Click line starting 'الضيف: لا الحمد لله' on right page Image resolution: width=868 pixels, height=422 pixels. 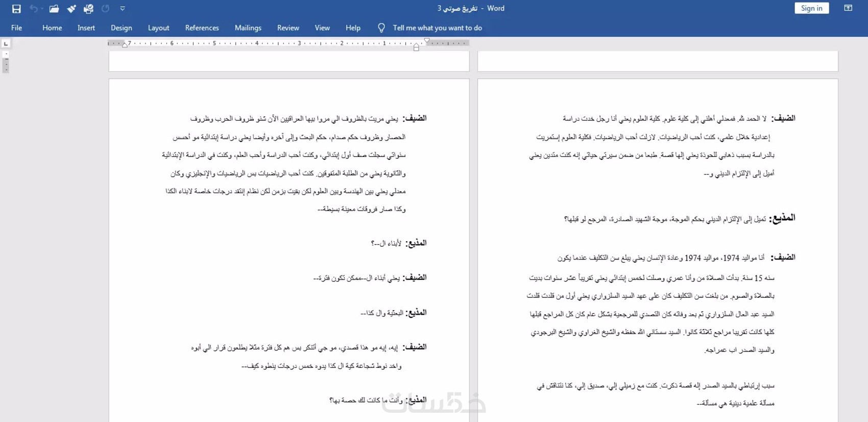pyautogui.click(x=679, y=119)
